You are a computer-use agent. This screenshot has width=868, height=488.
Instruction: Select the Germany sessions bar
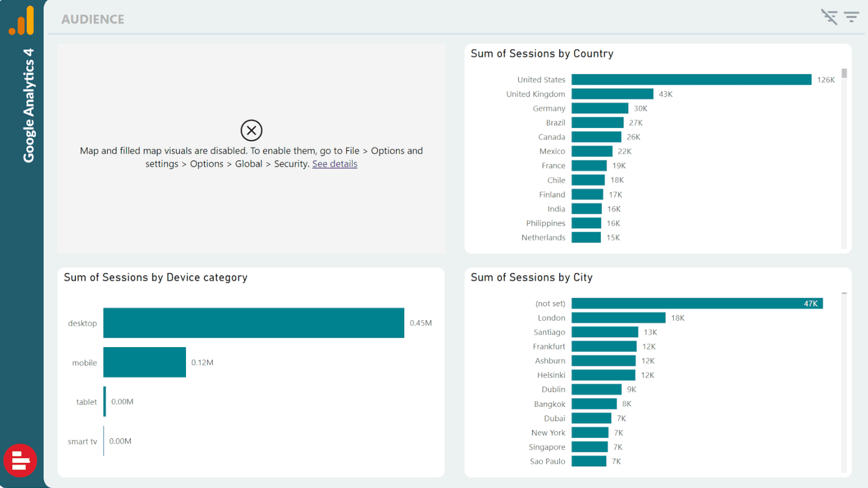tap(600, 109)
